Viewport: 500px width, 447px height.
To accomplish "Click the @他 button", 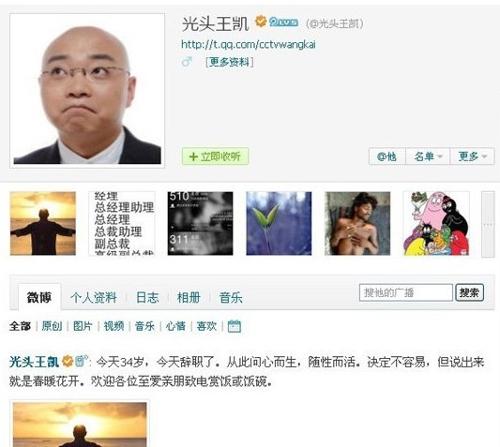I will pyautogui.click(x=387, y=156).
